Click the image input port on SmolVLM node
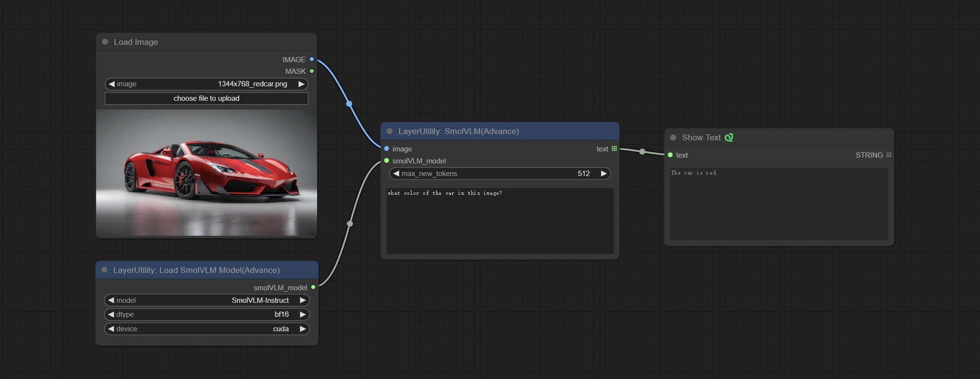 (x=387, y=149)
